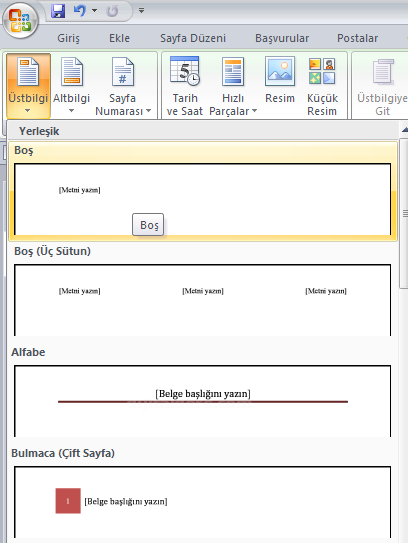Expand the Sayfa Numarası dropdown arrow
This screenshot has height=544, width=408.
pos(148,111)
